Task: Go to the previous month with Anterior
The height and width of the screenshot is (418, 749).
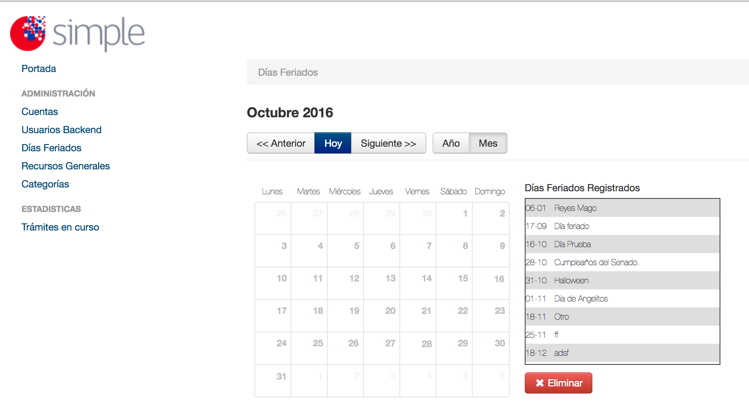Action: [x=281, y=143]
